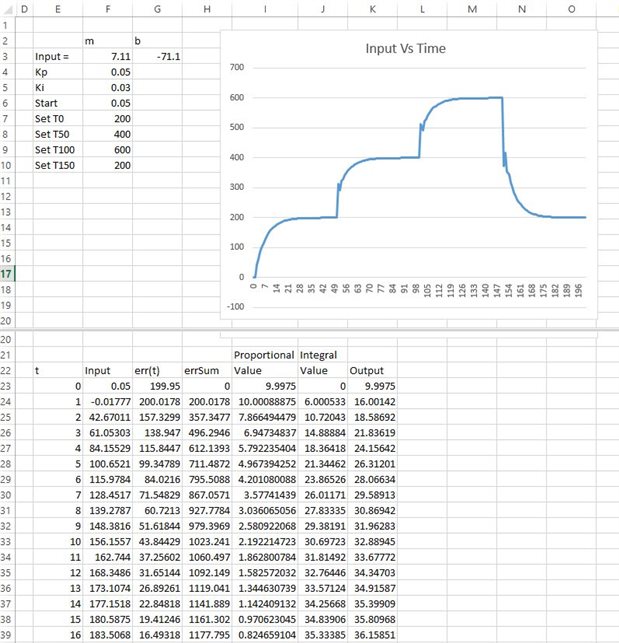Select column N header
The width and height of the screenshot is (619, 643).
click(x=521, y=9)
